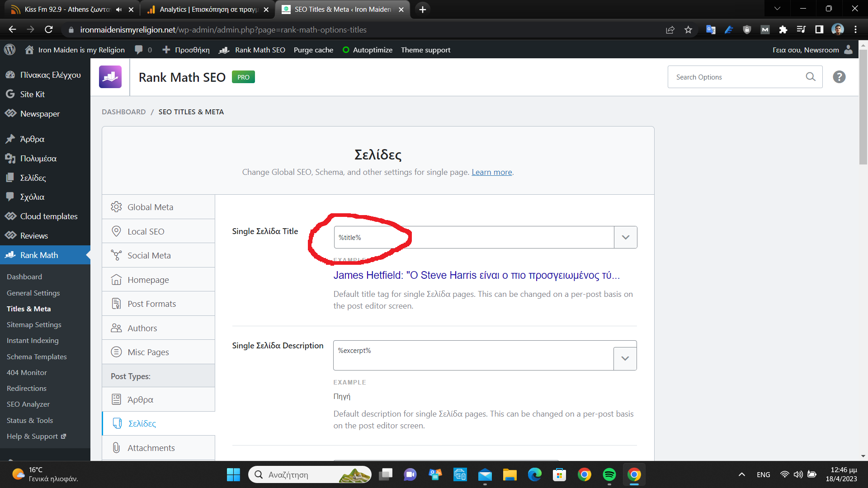Click the search magnifier in Search Options
The width and height of the screenshot is (868, 488).
pyautogui.click(x=811, y=77)
